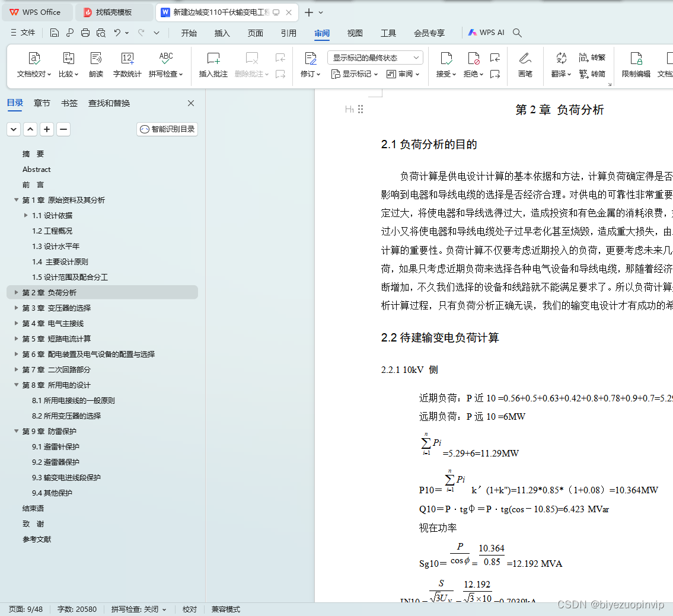Select the 画笔 pen tool
Viewport: 673px width, 616px height.
(x=525, y=65)
